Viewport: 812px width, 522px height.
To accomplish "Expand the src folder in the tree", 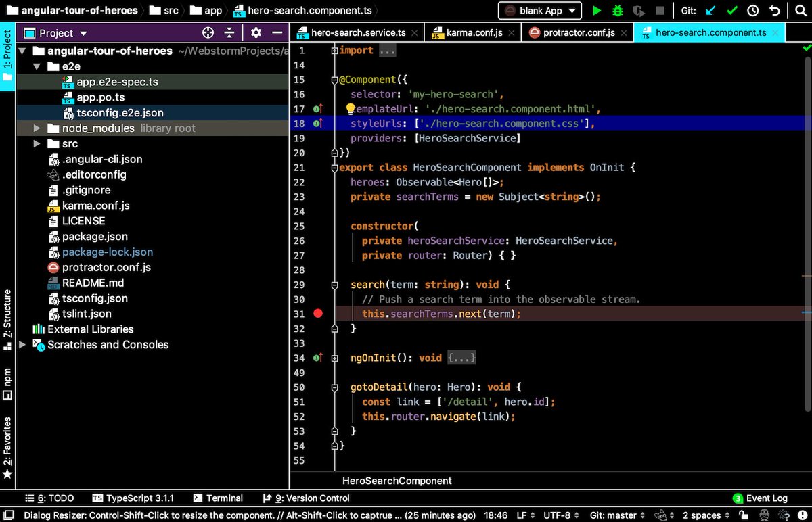I will point(38,143).
